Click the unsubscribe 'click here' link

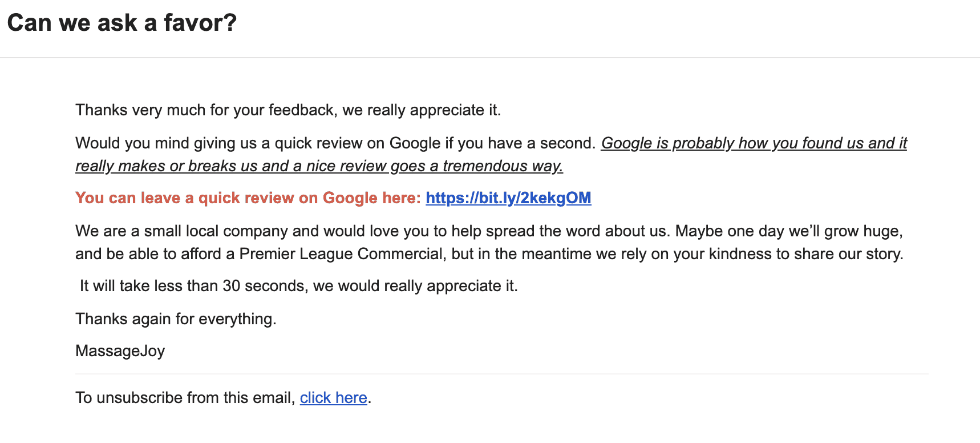click(333, 398)
